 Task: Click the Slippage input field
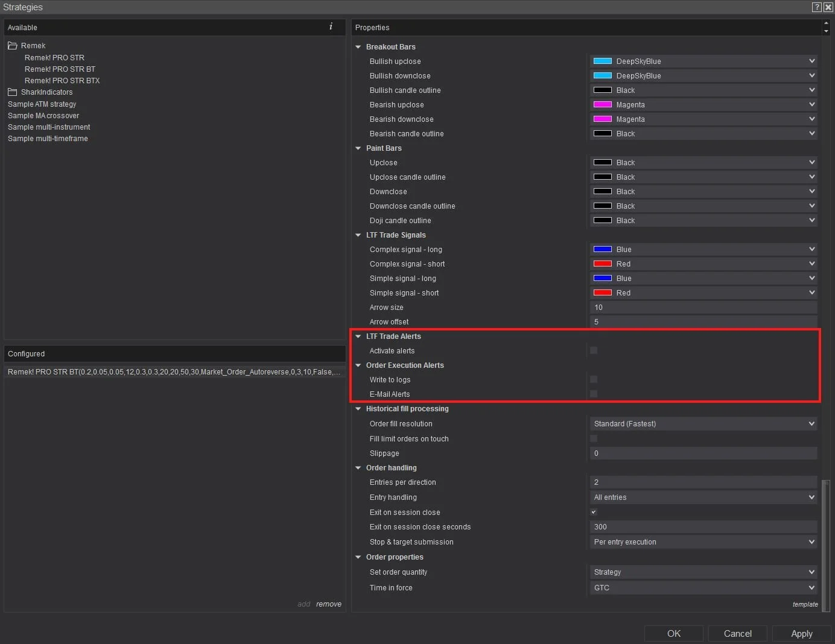pos(703,453)
